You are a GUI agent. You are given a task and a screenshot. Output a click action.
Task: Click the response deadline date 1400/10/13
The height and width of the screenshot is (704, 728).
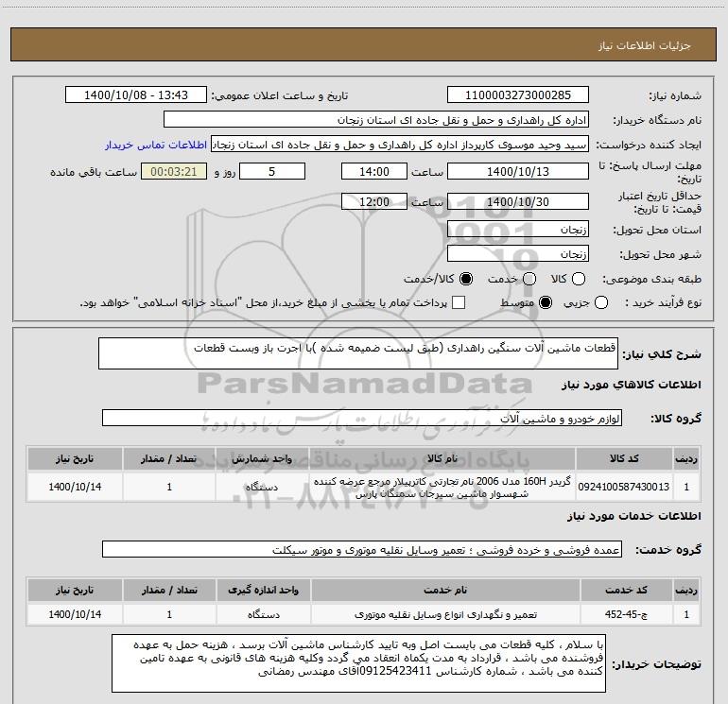click(518, 171)
